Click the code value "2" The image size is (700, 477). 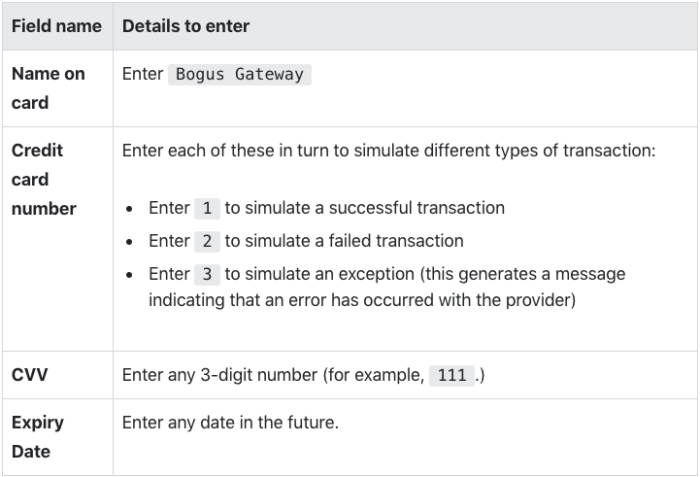(207, 241)
